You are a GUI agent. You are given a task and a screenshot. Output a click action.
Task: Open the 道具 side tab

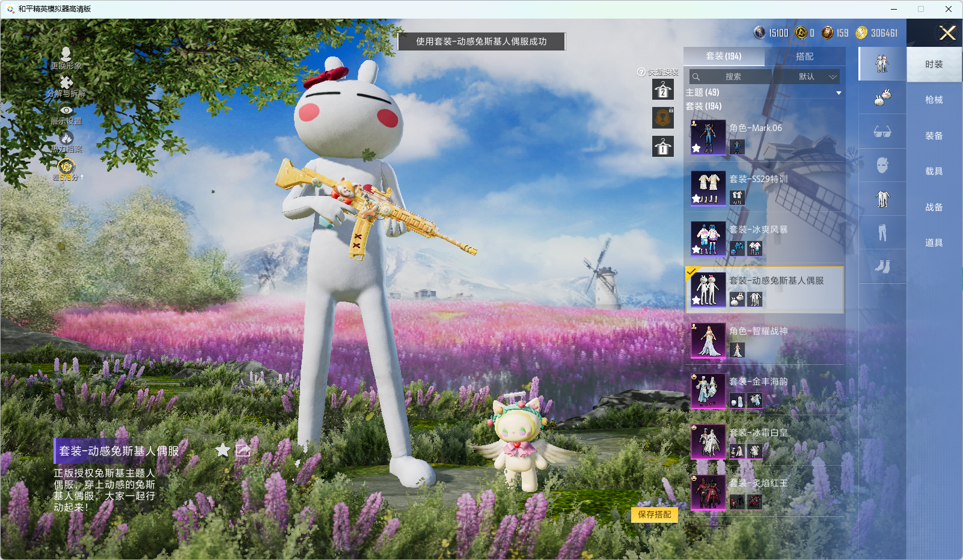coord(934,243)
